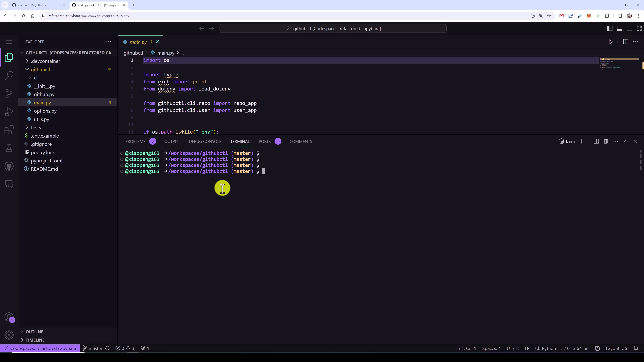Screen dimensions: 644x362
Task: Switch to the PROBLEMS tab
Action: point(135,141)
